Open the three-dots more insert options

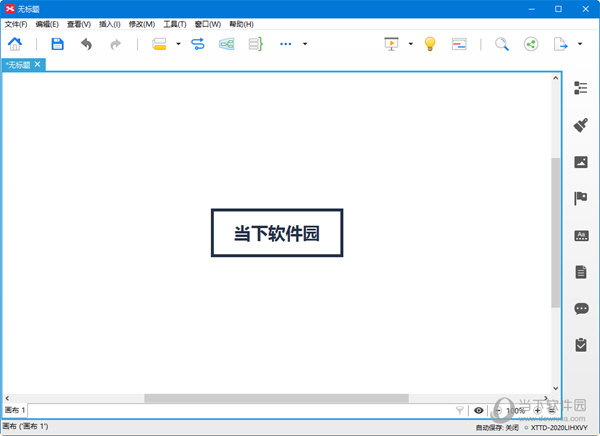click(x=285, y=44)
